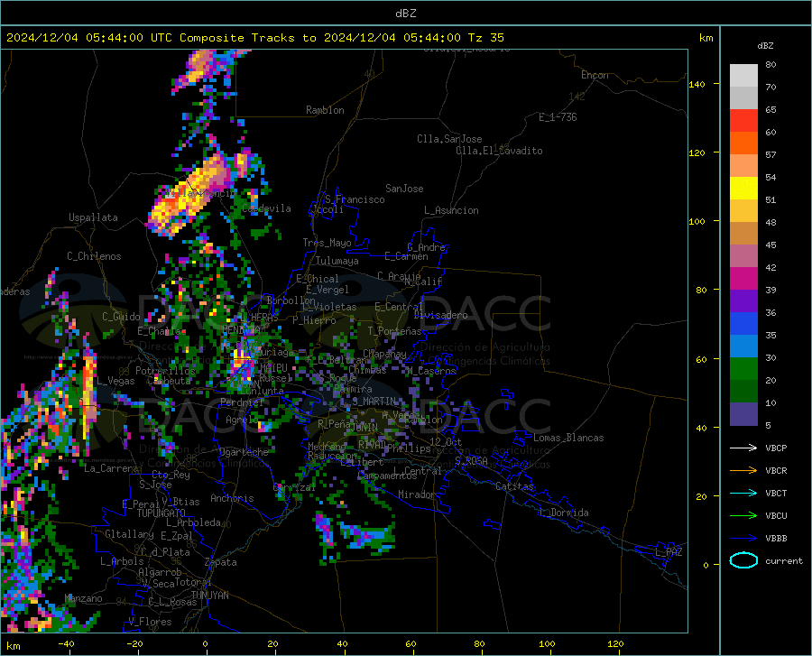812x656 pixels.
Task: Select the slate 5 dBZ color swatch
Action: click(743, 414)
